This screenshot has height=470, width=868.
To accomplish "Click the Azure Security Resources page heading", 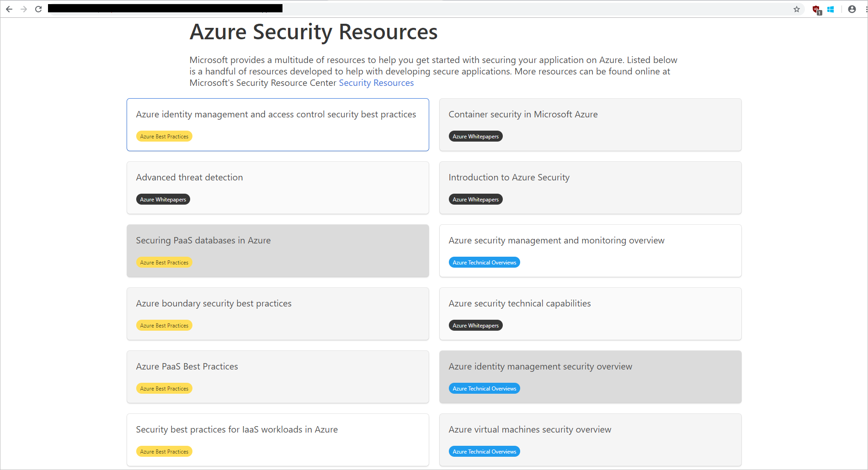I will click(314, 32).
